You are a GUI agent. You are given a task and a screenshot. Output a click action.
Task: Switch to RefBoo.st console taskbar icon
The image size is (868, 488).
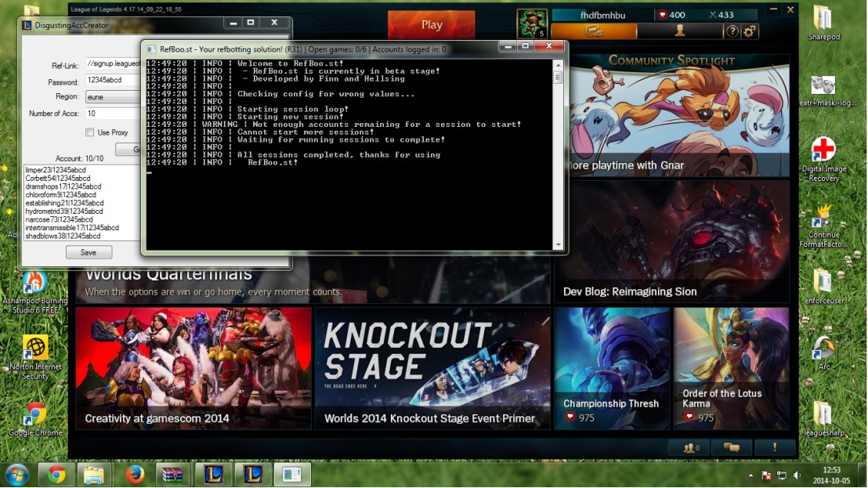coord(291,475)
